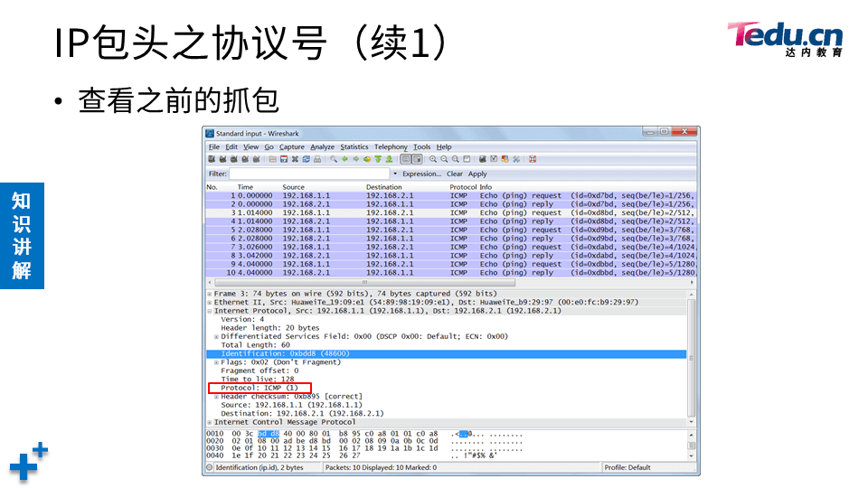Restart the live capture icon
The image size is (868, 488).
pos(256,159)
